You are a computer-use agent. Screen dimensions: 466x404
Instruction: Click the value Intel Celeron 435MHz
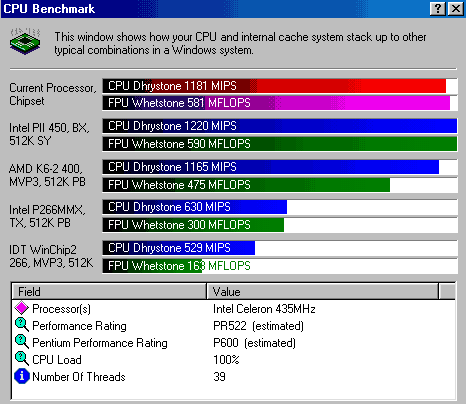tap(264, 309)
